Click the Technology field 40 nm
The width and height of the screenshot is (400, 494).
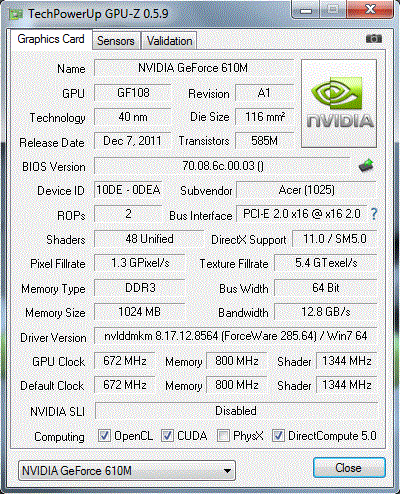click(x=133, y=117)
